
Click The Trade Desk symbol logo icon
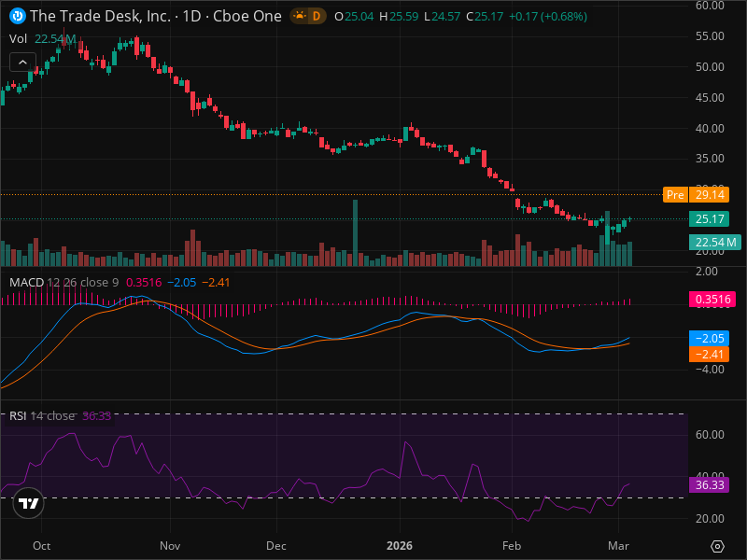[18, 17]
